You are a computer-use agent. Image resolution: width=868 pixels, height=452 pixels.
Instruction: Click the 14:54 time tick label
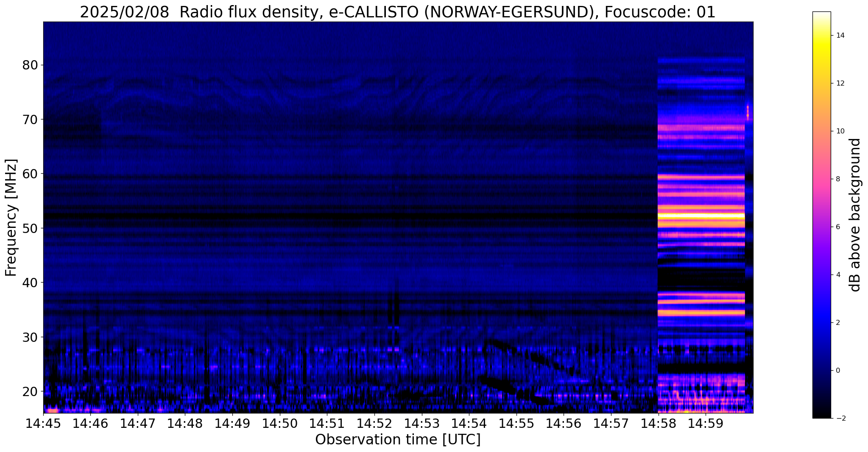click(x=469, y=423)
